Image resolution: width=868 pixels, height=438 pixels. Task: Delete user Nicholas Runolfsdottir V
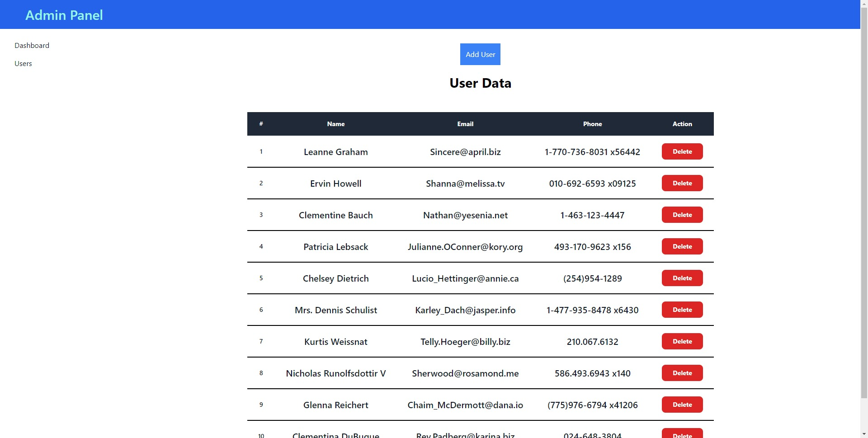(x=682, y=373)
